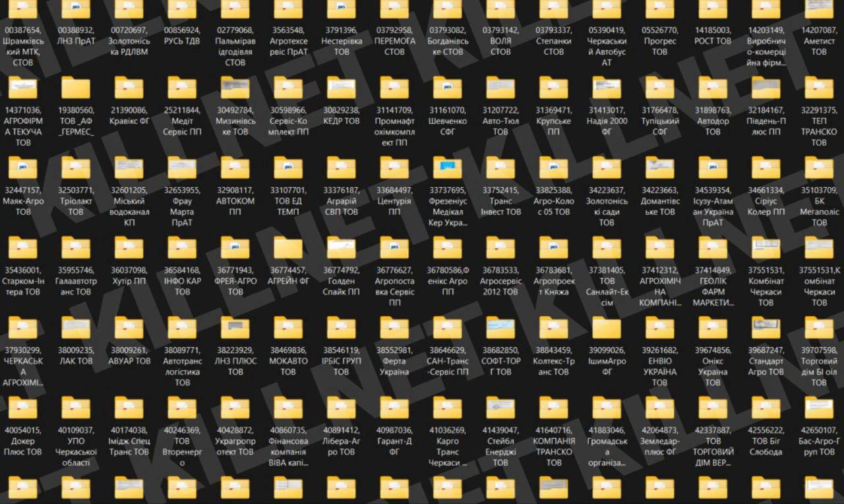844x504 pixels.
Task: Click the Ісузу-Атаман Україна ПрАТ folder
Action: click(x=713, y=168)
